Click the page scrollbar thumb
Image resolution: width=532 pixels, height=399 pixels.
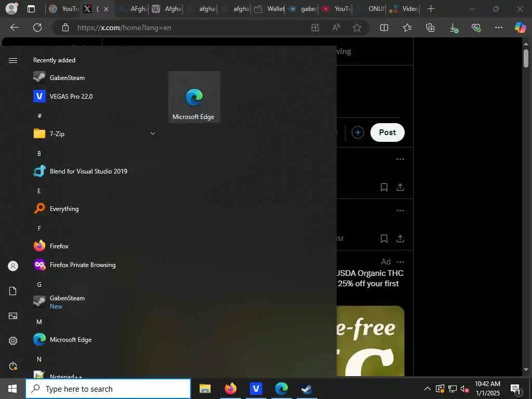click(x=526, y=58)
